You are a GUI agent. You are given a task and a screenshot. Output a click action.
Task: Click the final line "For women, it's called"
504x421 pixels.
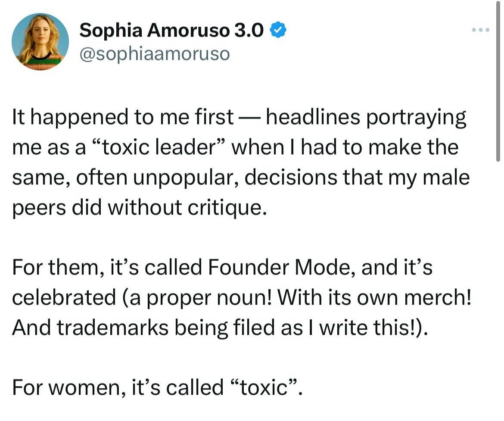[118, 387]
